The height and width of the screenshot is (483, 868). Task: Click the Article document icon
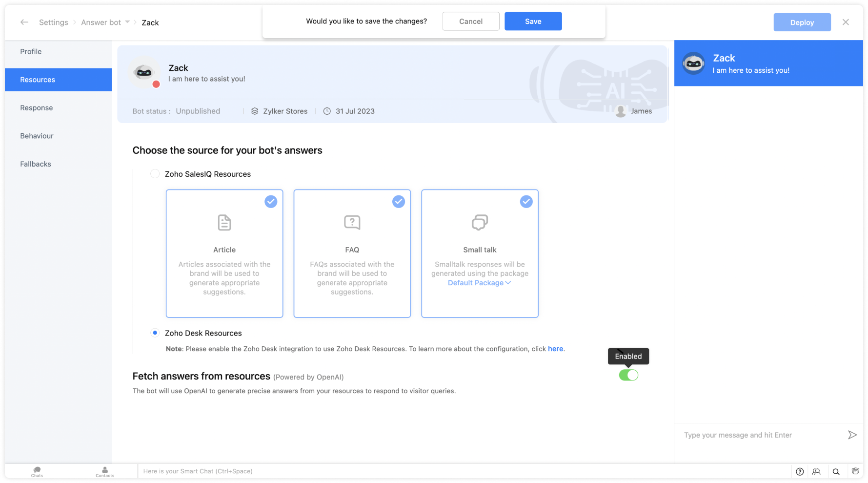pyautogui.click(x=224, y=223)
